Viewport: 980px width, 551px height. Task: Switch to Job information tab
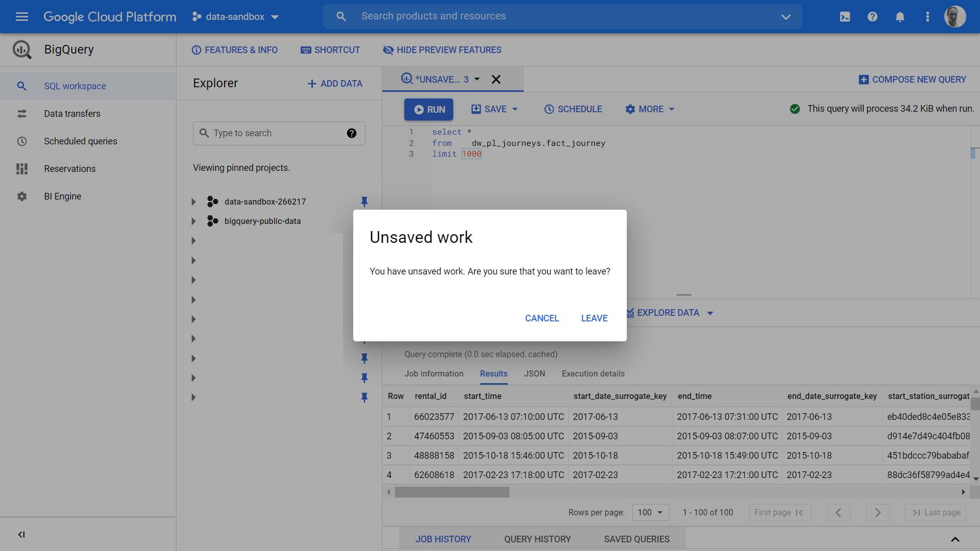[434, 374]
